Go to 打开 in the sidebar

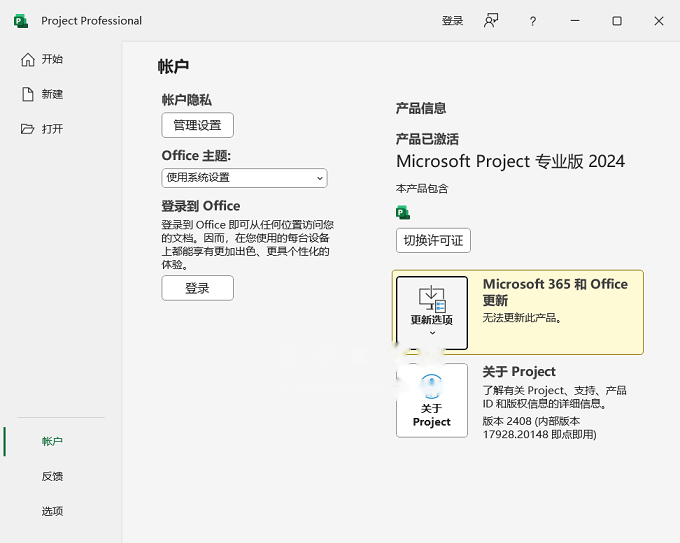[42, 129]
